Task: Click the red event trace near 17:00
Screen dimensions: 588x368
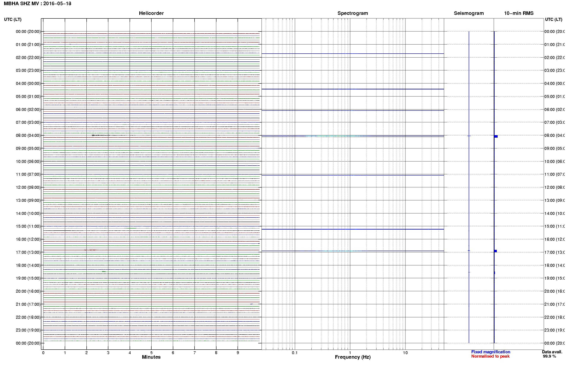Action: coord(90,250)
